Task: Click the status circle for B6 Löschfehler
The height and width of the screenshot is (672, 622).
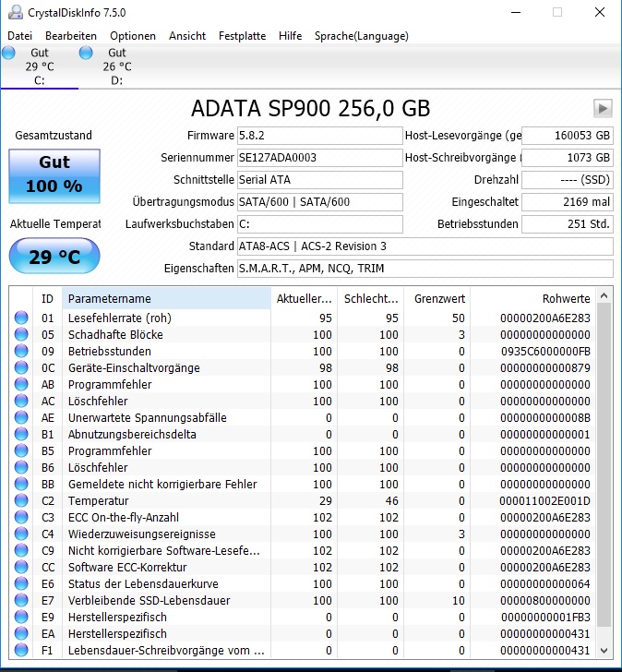Action: click(x=21, y=468)
